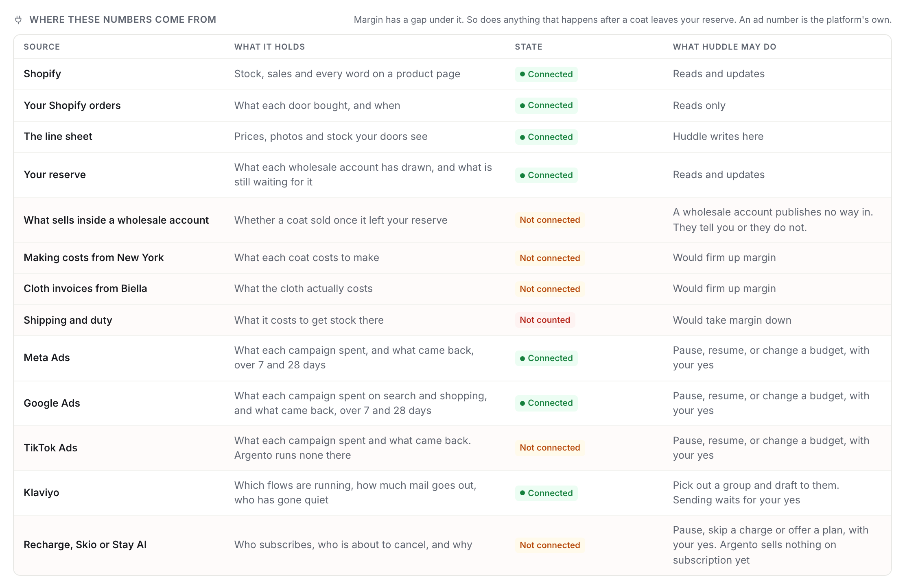This screenshot has height=588, width=905.
Task: Click the STATE column header
Action: coord(529,47)
